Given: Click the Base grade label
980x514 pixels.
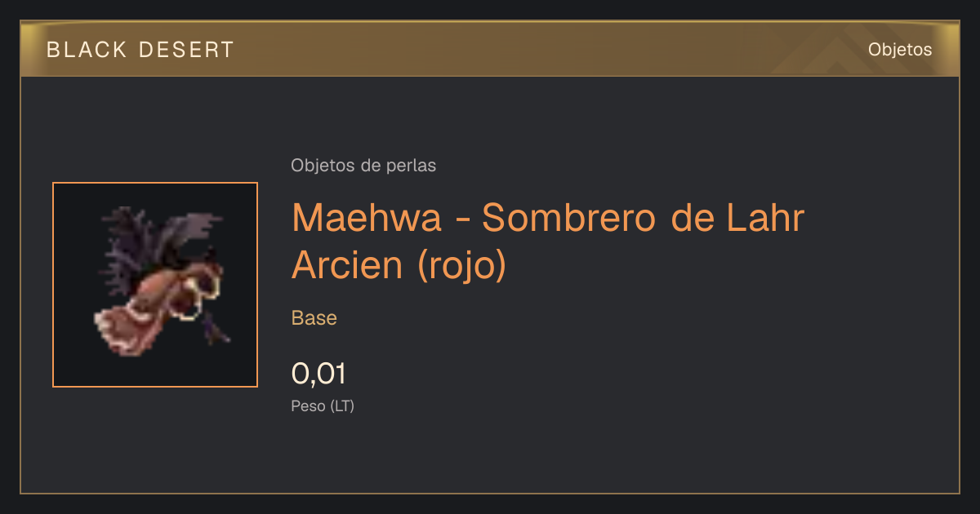Looking at the screenshot, I should pos(314,318).
